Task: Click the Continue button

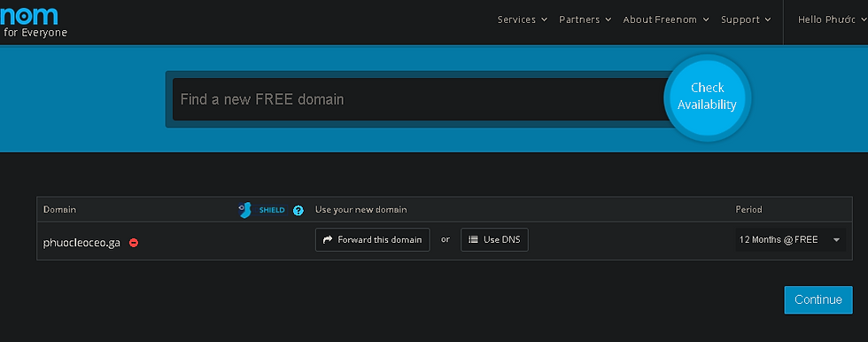Action: 818,300
